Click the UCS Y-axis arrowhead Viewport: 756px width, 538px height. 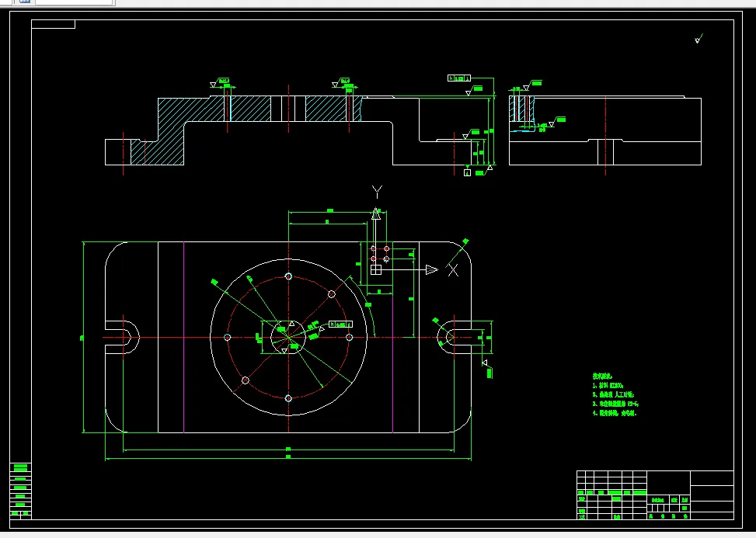376,214
